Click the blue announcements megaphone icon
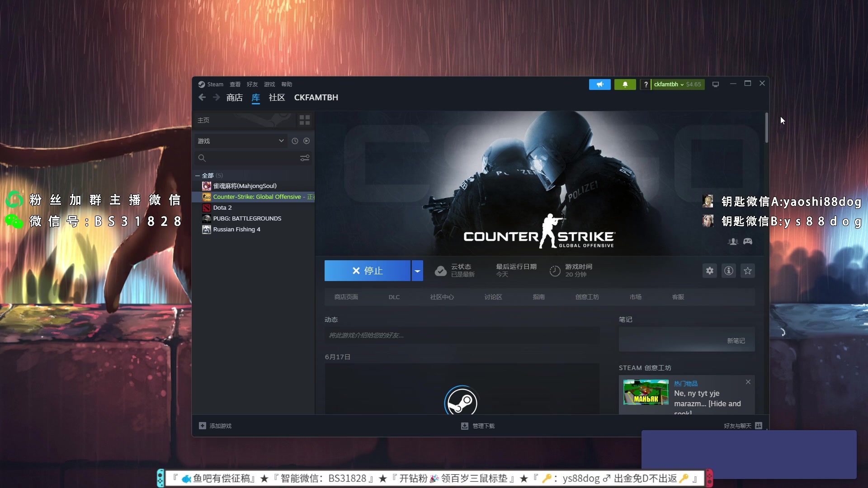 click(600, 84)
